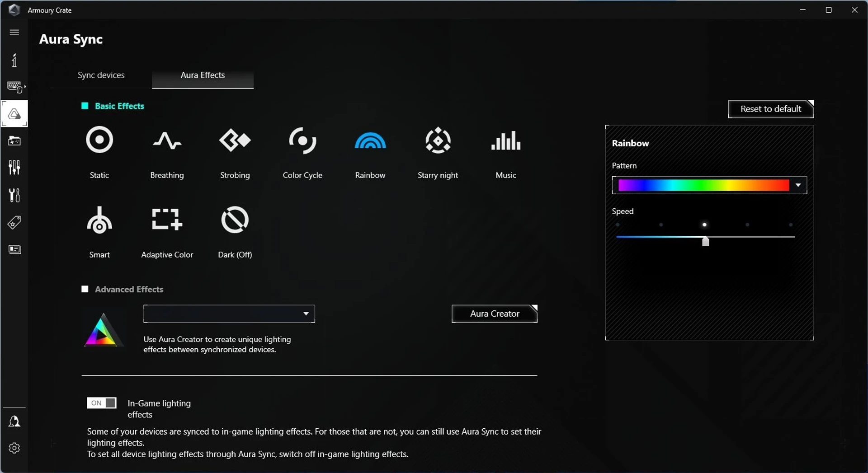Screen dimensions: 868x473
Task: Select the Rainbow effect icon
Action: pyautogui.click(x=370, y=140)
